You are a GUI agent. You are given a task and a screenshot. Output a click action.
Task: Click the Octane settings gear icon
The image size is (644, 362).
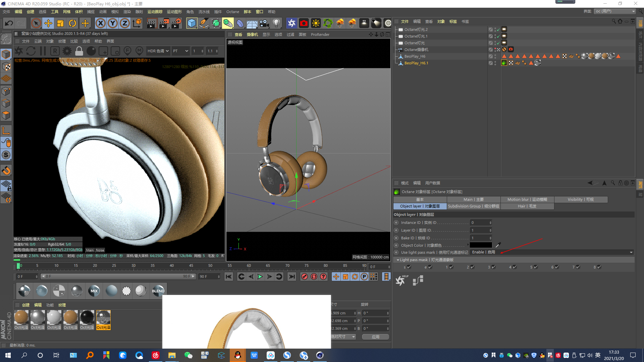pyautogui.click(x=67, y=51)
